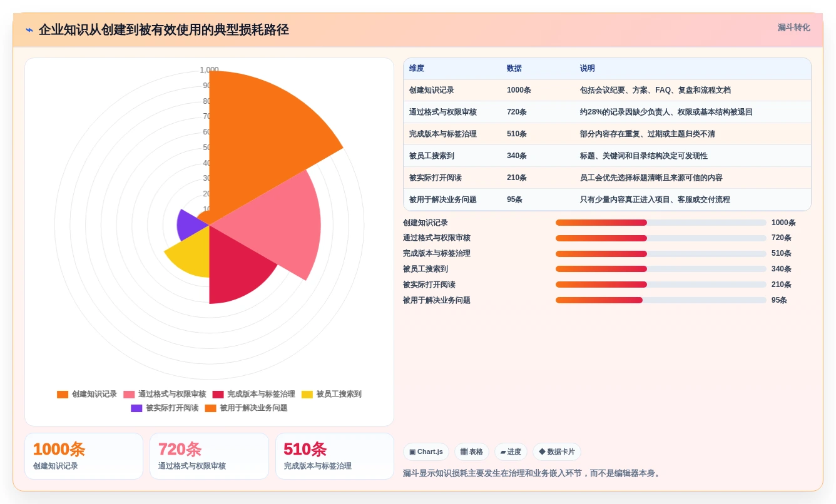Click description 部分内容存在重复、过期

(x=648, y=134)
